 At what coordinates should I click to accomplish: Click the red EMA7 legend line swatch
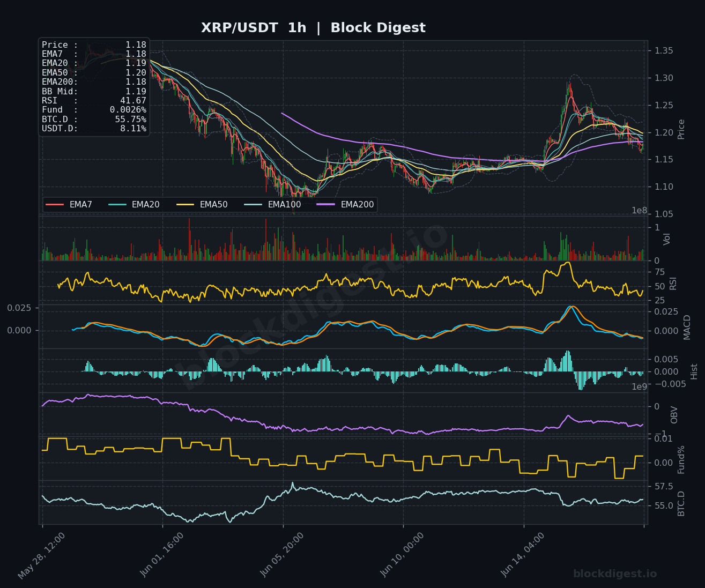55,205
